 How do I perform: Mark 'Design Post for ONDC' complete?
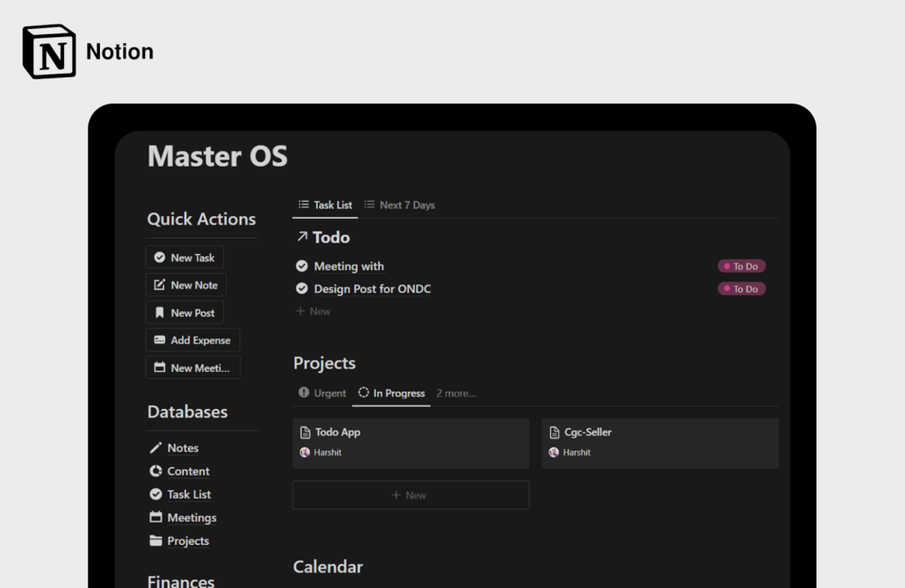302,288
